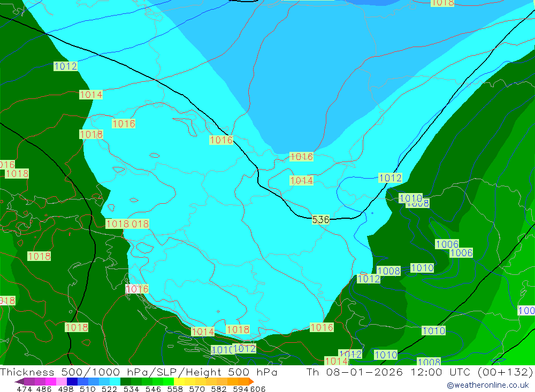
Task: Click the 1008 label between 1012 and 1010
Action: tap(388, 271)
